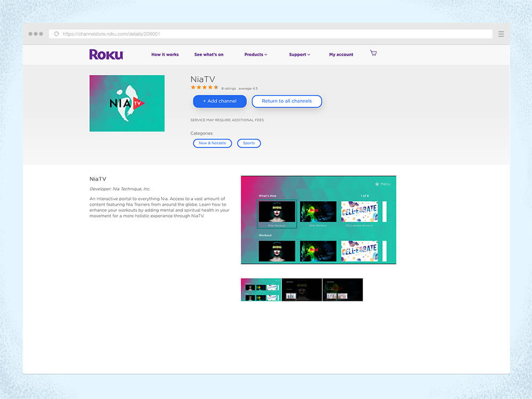Click 'Developer: Nia Technique, Inc.' text
This screenshot has height=399, width=532.
(x=120, y=189)
